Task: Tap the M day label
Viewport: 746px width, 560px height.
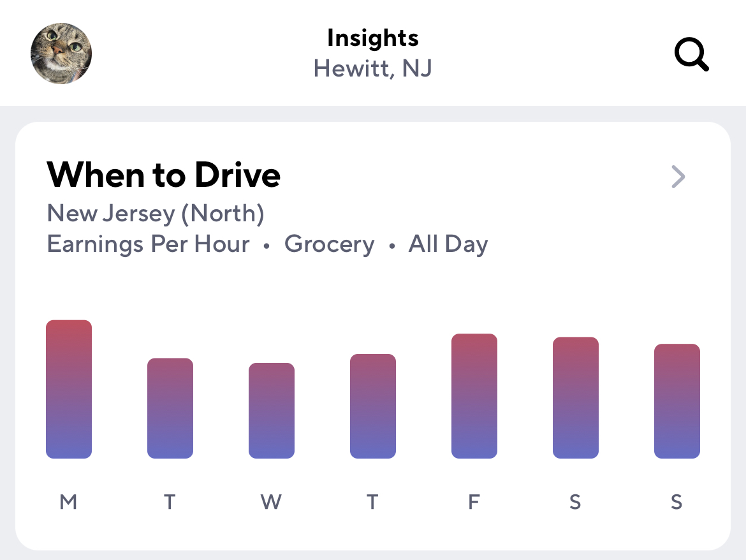Action: tap(68, 502)
